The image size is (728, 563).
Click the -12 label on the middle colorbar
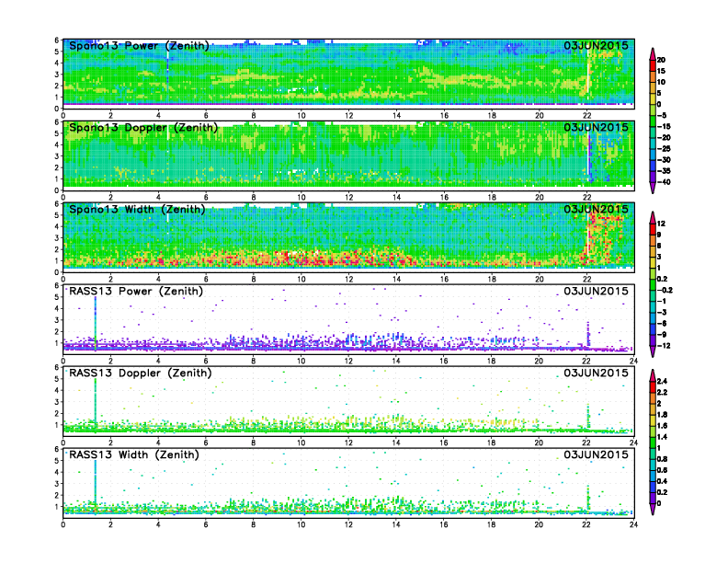point(664,346)
